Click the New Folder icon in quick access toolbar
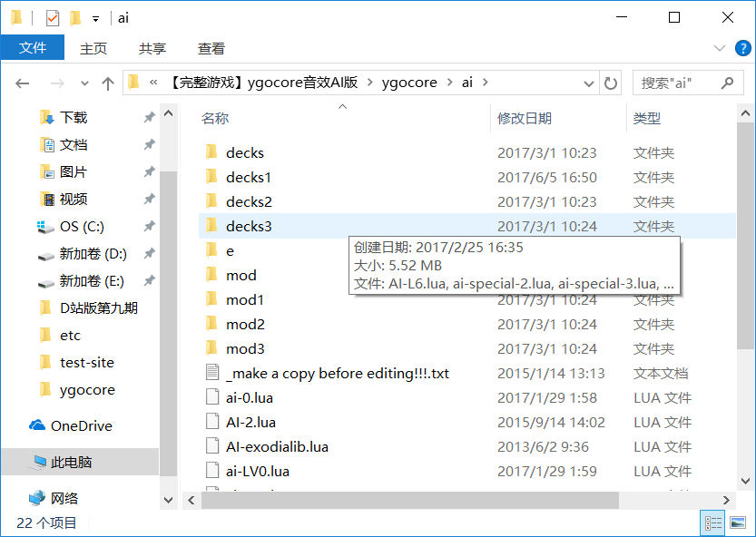The image size is (756, 537). (75, 18)
